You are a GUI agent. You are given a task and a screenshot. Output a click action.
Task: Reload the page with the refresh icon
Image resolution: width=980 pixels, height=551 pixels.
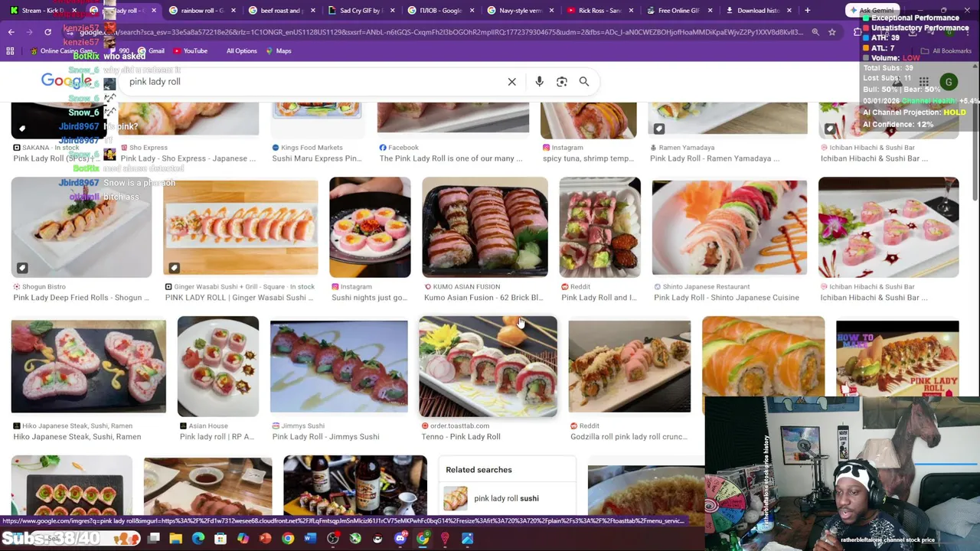[x=47, y=32]
